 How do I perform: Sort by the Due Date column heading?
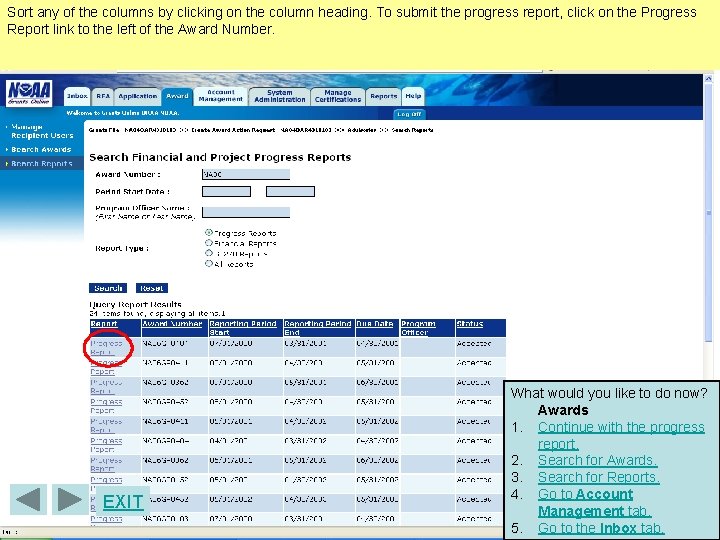pos(375,324)
